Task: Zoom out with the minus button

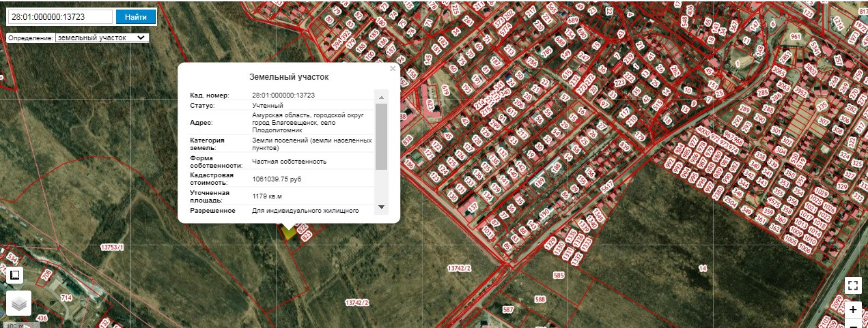Action: click(x=853, y=324)
